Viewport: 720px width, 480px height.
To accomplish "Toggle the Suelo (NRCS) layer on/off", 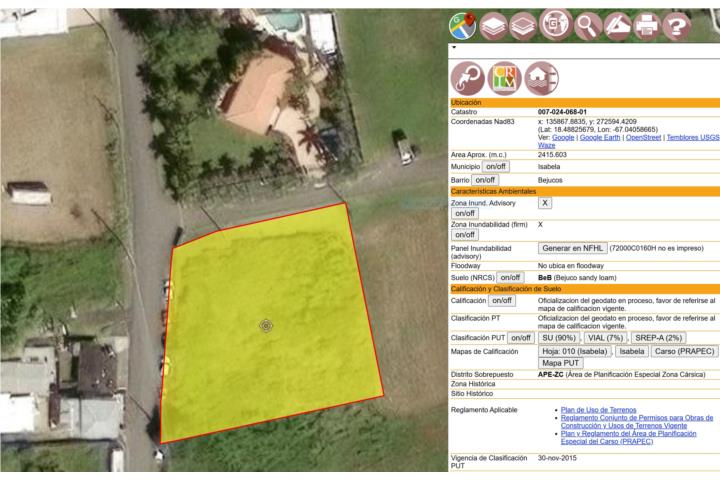I will (x=510, y=277).
